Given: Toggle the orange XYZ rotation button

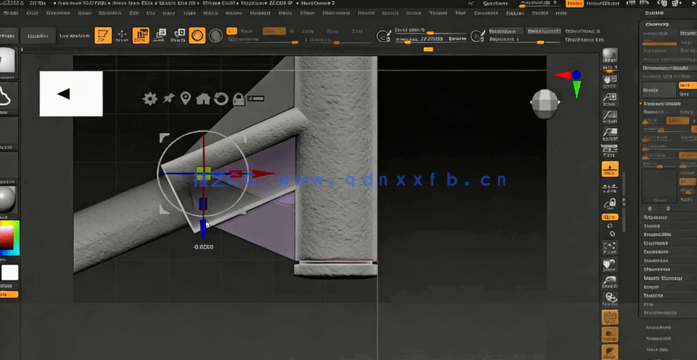Looking at the screenshot, I should (610, 217).
